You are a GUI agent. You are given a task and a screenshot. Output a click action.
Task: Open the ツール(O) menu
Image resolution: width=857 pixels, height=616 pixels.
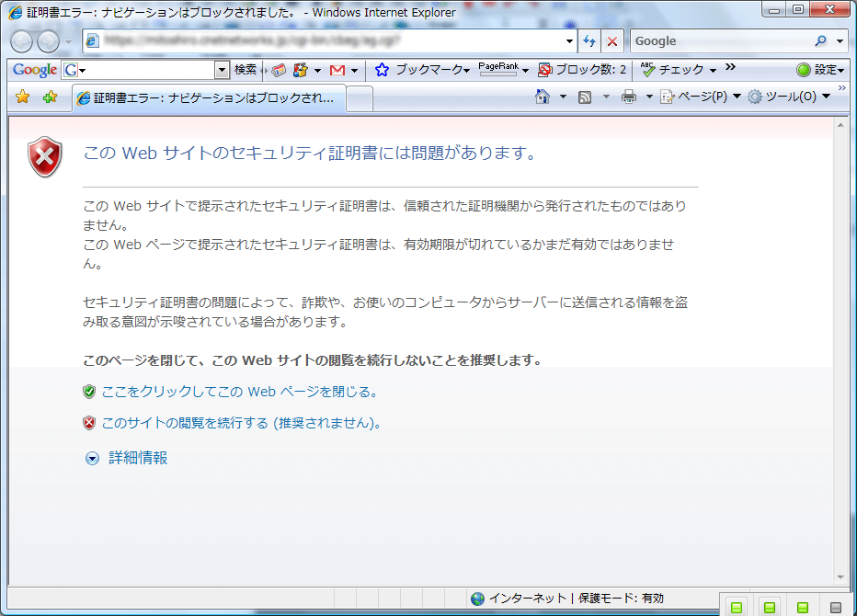click(788, 97)
